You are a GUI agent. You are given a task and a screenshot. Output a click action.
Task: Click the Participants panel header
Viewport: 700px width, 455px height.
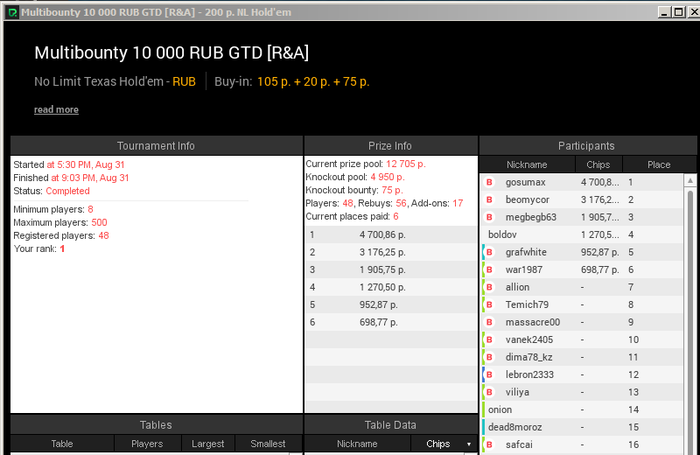[x=587, y=146]
